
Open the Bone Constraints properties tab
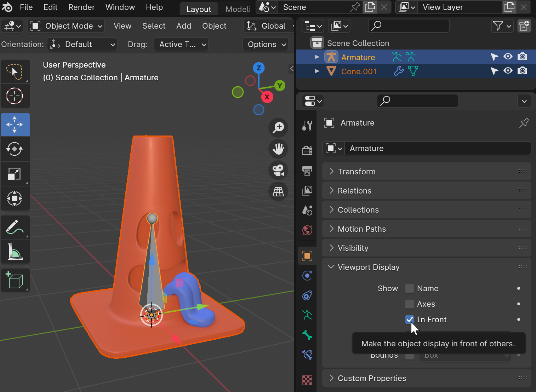307,354
